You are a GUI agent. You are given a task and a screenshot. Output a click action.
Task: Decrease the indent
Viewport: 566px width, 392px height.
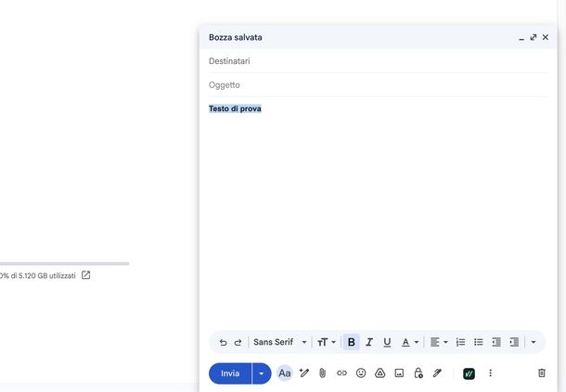[x=496, y=342]
